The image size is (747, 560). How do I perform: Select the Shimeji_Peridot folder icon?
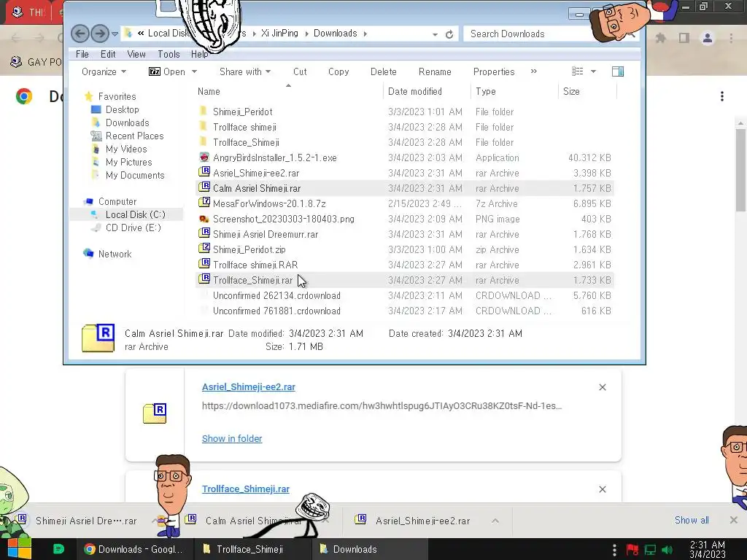coord(204,112)
